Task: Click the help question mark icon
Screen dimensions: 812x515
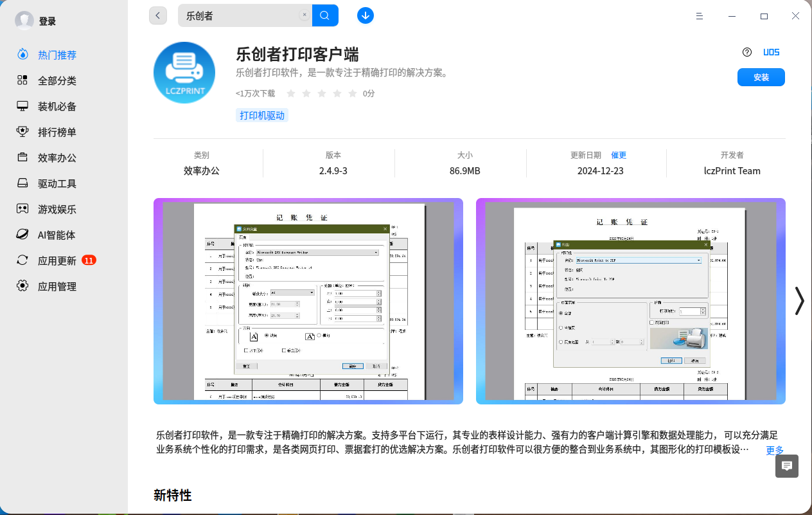Action: click(x=746, y=53)
